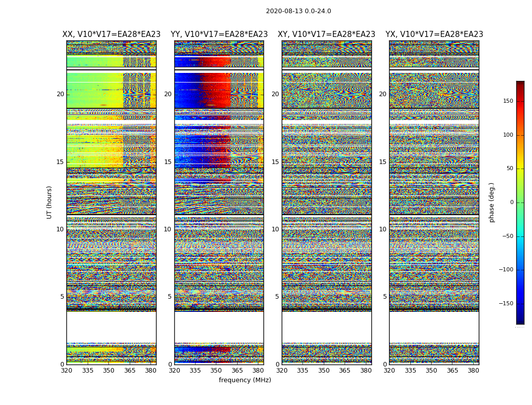The width and height of the screenshot is (532, 405).
Task: Select the XY phase waterfall plot
Action: point(326,202)
